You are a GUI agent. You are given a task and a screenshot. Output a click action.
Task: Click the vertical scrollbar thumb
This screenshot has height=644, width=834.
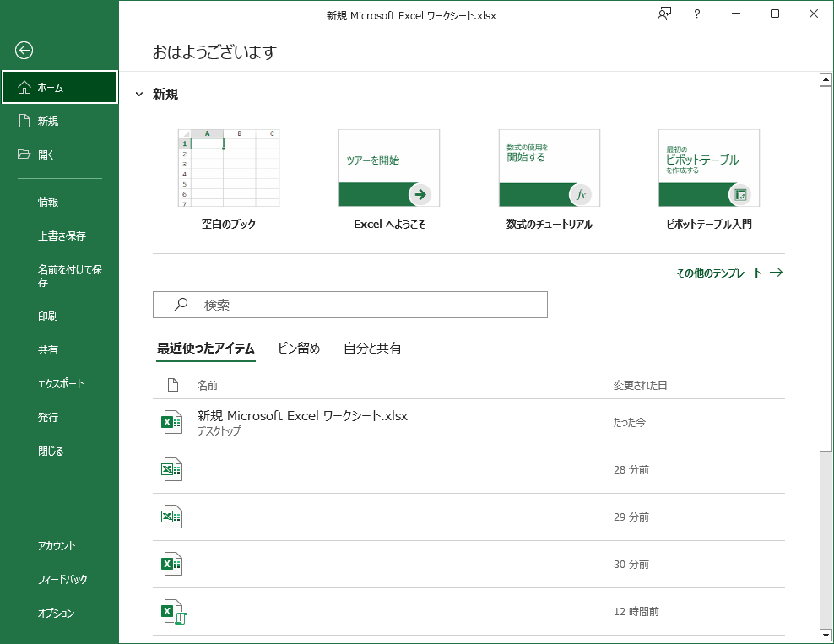(826, 269)
